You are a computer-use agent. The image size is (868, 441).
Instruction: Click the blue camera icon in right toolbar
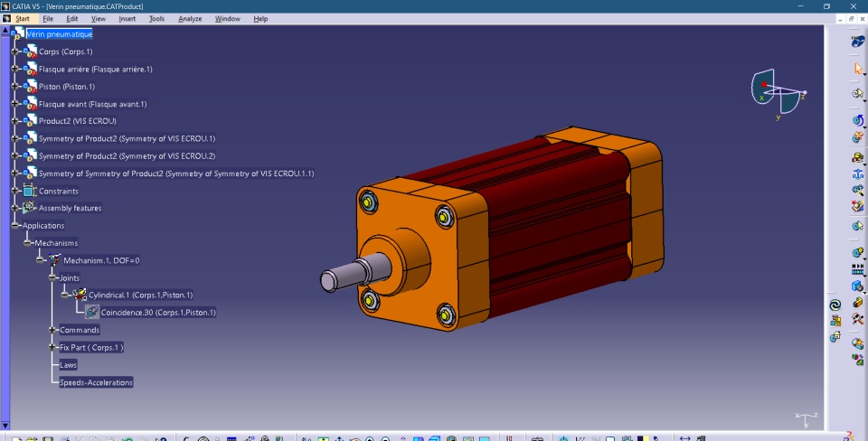pos(857,286)
